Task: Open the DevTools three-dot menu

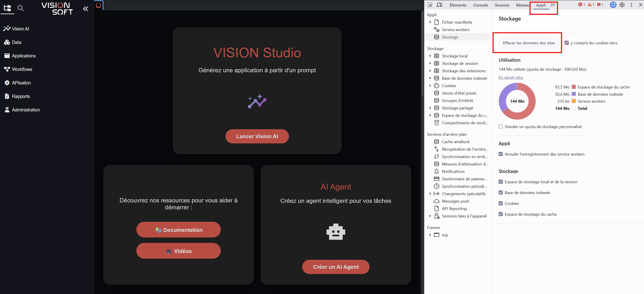Action: [x=631, y=5]
